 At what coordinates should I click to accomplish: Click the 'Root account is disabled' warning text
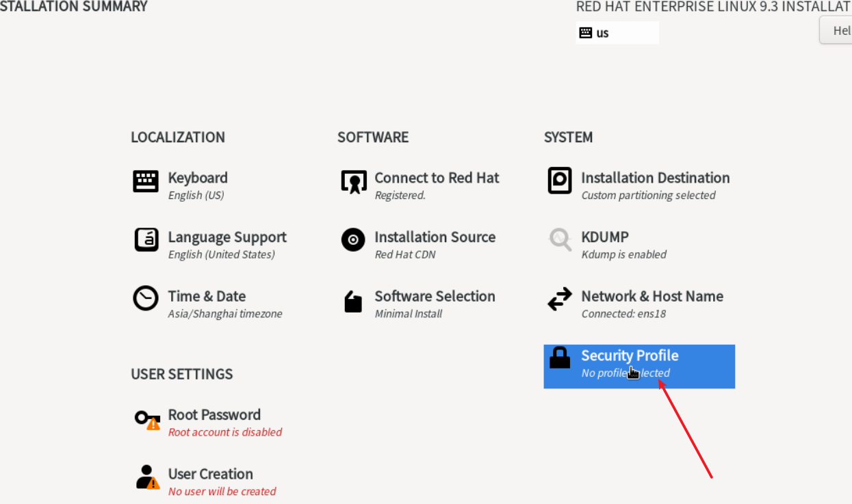pyautogui.click(x=225, y=432)
